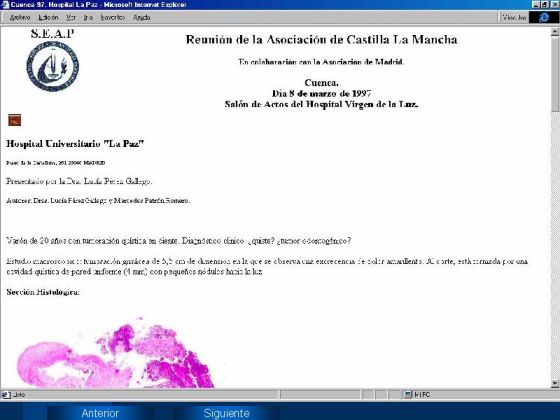Open the Favoritos menu
Image resolution: width=560 pixels, height=420 pixels.
click(113, 18)
